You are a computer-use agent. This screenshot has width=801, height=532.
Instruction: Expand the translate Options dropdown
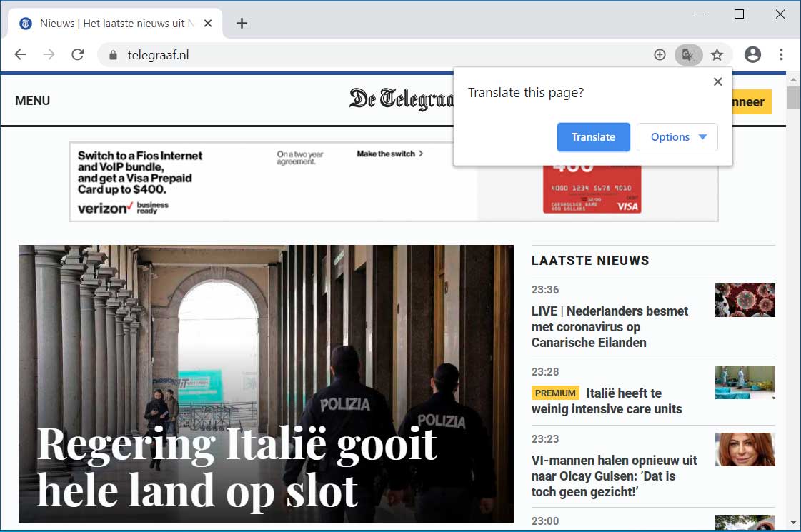pos(677,137)
